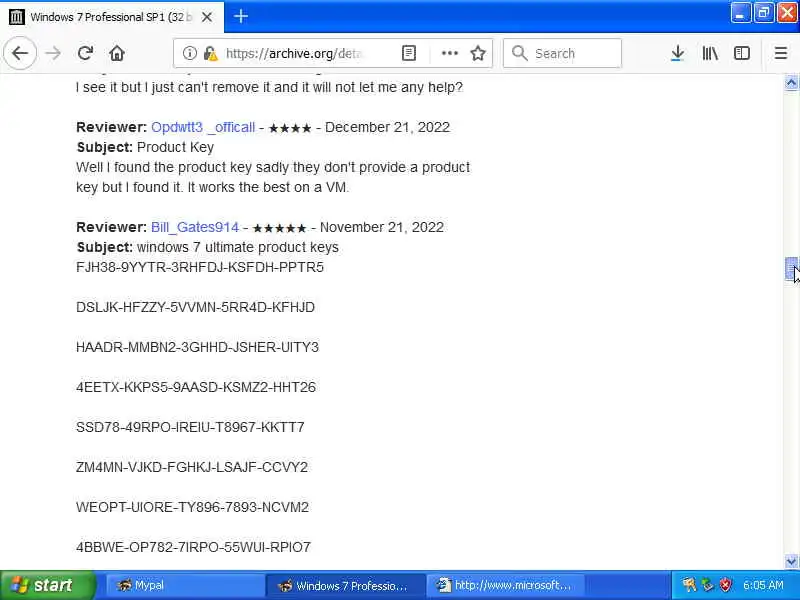Open the browser home page
800x600 pixels.
(117, 53)
